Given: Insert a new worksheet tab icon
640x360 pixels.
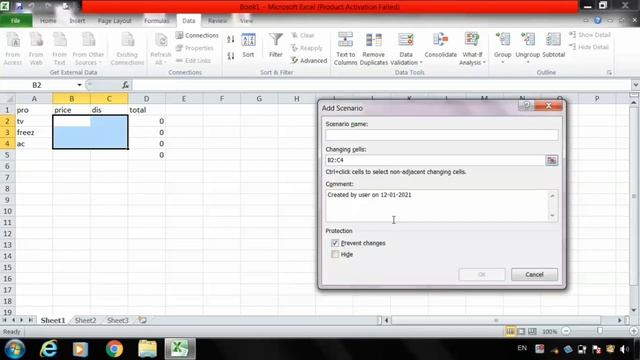Looking at the screenshot, I should 142,320.
